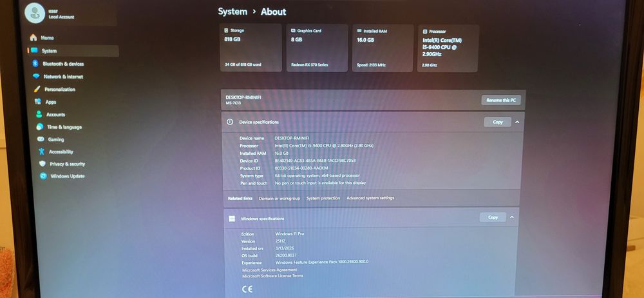Click the Windows logo beside Windows specifications
Image resolution: width=644 pixels, height=298 pixels.
pos(232,219)
